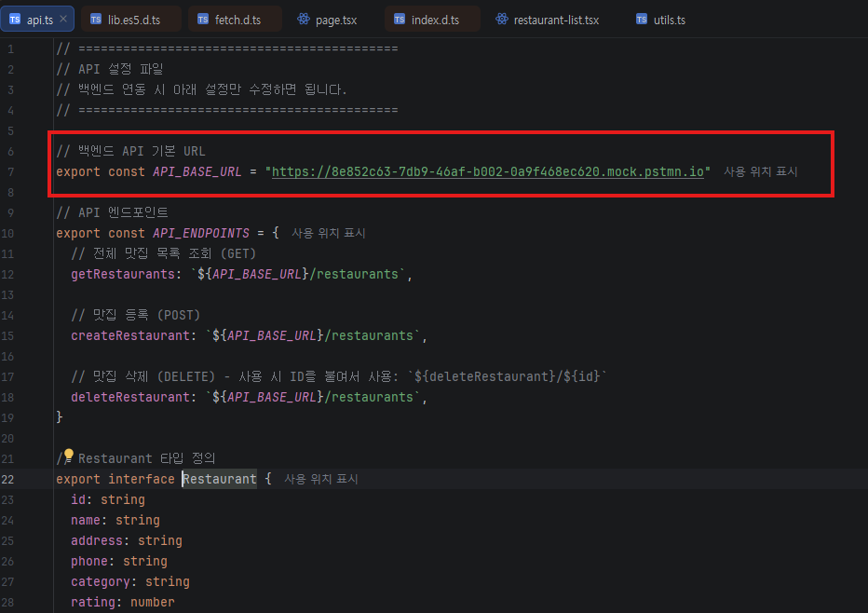The image size is (868, 613).
Task: Click the TS icon on api.ts tab
Action: pyautogui.click(x=15, y=20)
